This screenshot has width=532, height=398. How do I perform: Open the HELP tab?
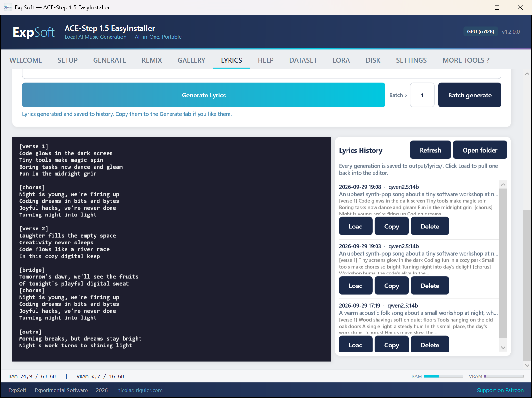[x=266, y=60]
